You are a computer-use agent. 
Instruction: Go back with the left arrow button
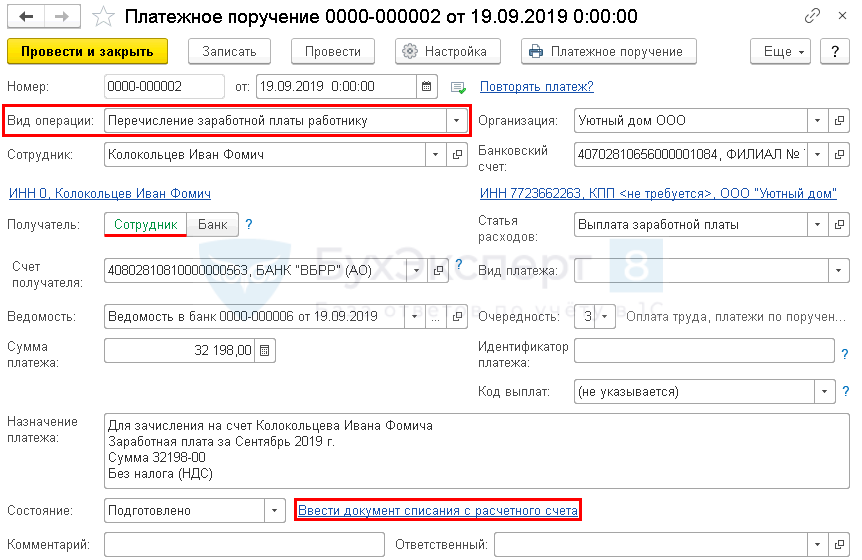coord(26,16)
